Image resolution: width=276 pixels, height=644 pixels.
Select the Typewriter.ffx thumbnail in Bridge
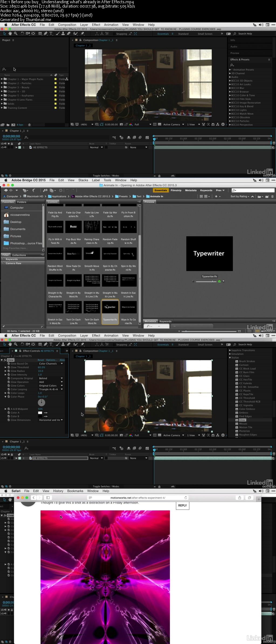pyautogui.click(x=110, y=307)
